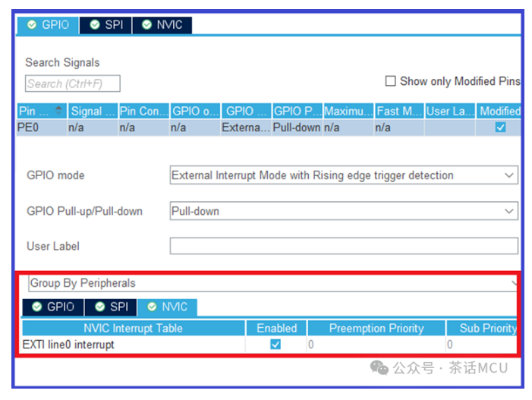Click the lower NVIC tab check icon

[x=153, y=307]
